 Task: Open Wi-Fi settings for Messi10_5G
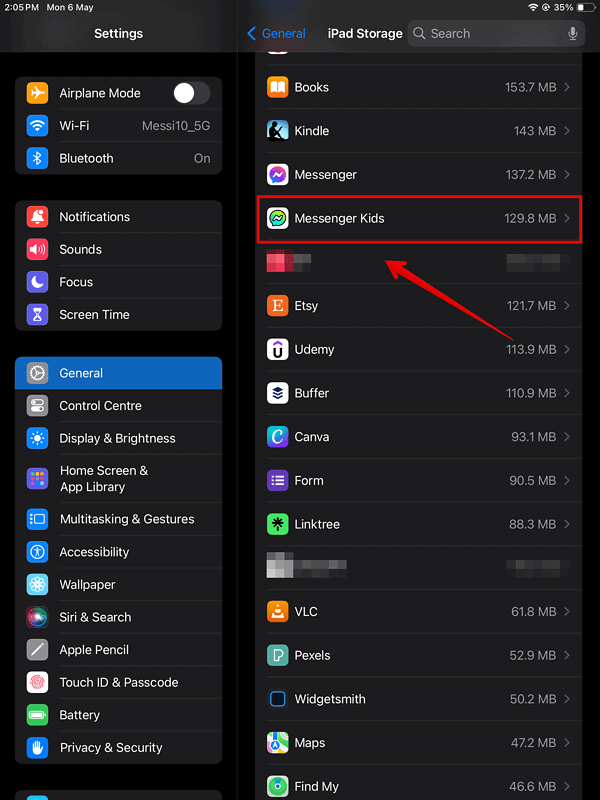tap(118, 126)
